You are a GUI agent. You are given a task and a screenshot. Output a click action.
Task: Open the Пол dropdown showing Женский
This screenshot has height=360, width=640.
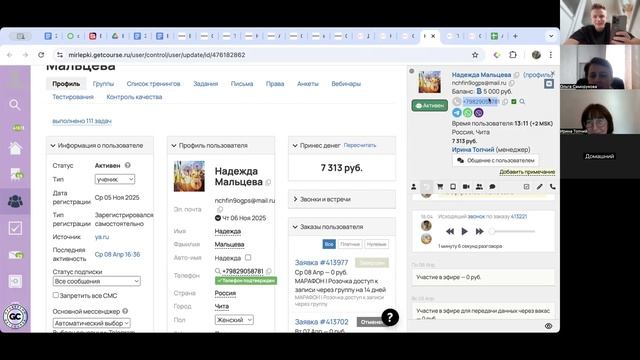tap(234, 320)
